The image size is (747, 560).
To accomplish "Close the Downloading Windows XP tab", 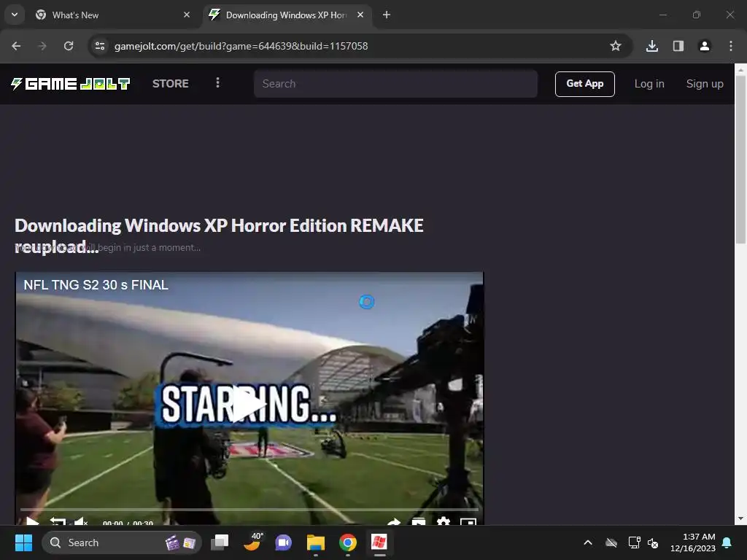I will coord(360,15).
